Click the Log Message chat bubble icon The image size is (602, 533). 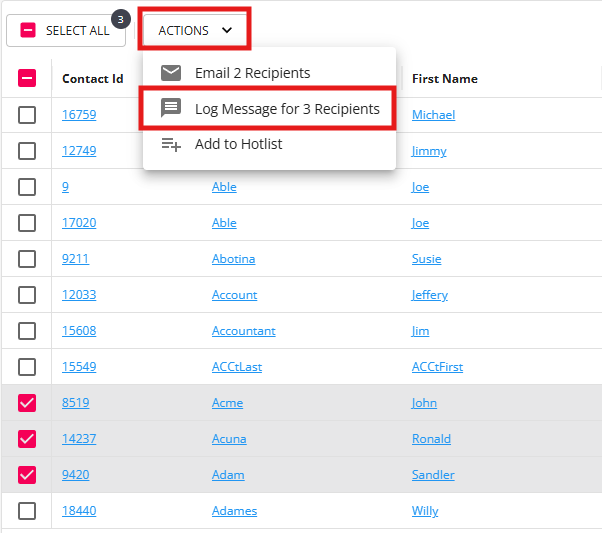click(x=171, y=108)
